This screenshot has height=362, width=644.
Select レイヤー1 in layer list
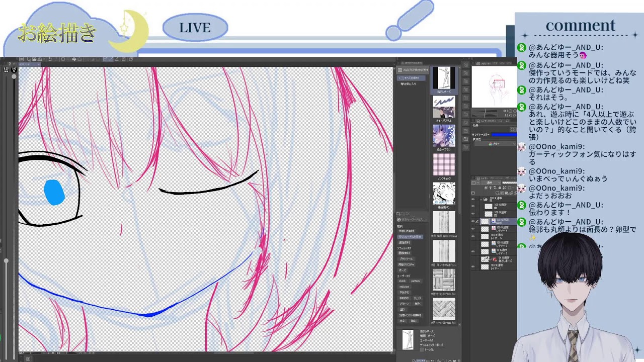[x=498, y=266]
